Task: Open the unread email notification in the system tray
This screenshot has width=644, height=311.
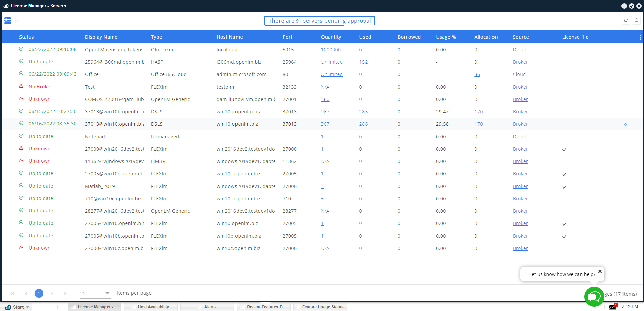Action: [x=612, y=306]
